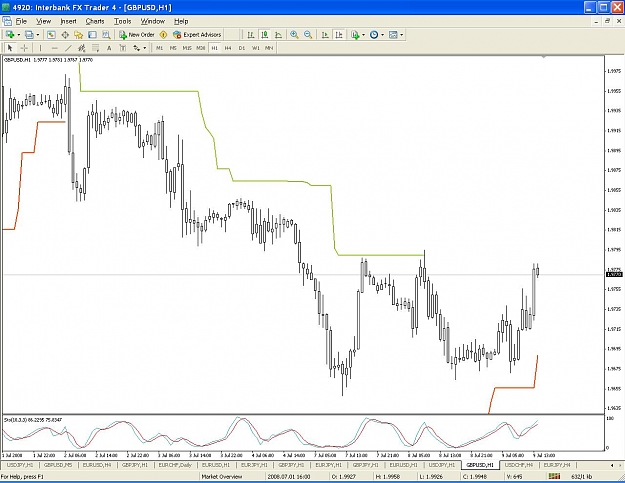625x483 pixels.
Task: Switch to the GBPUSD,M5 chart tab
Action: [x=58, y=465]
